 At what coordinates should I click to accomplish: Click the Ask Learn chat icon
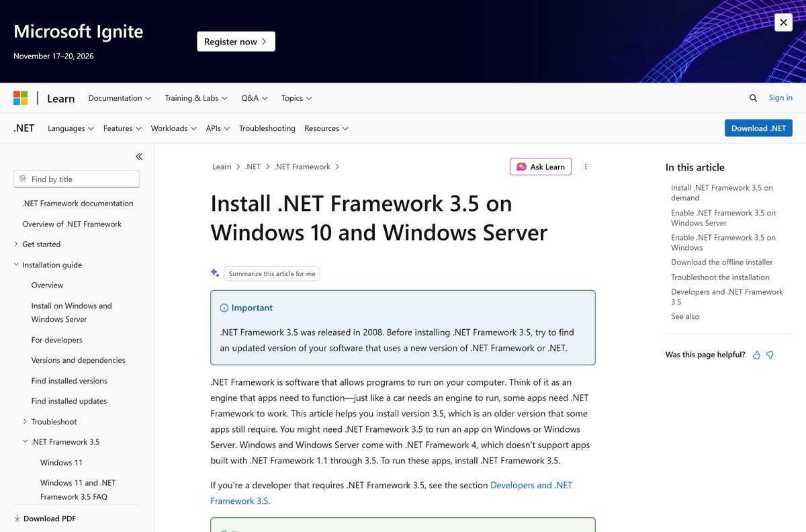[x=521, y=167]
